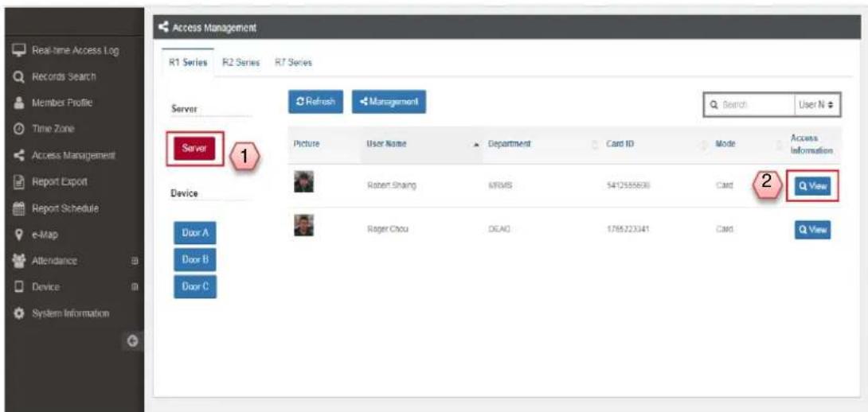Open Real-time Access Log page
Image resolution: width=868 pixels, height=412 pixels.
[75, 50]
